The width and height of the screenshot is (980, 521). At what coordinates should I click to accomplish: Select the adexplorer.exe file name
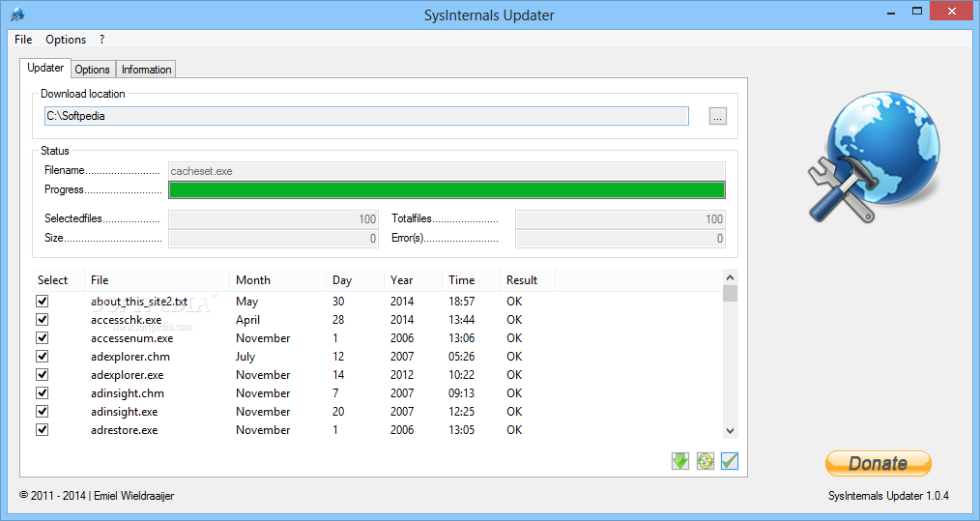127,375
